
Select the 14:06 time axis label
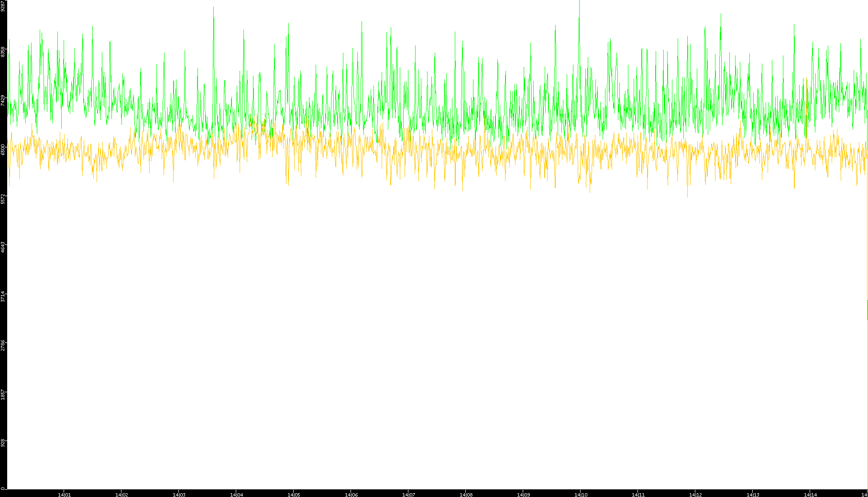pos(352,495)
